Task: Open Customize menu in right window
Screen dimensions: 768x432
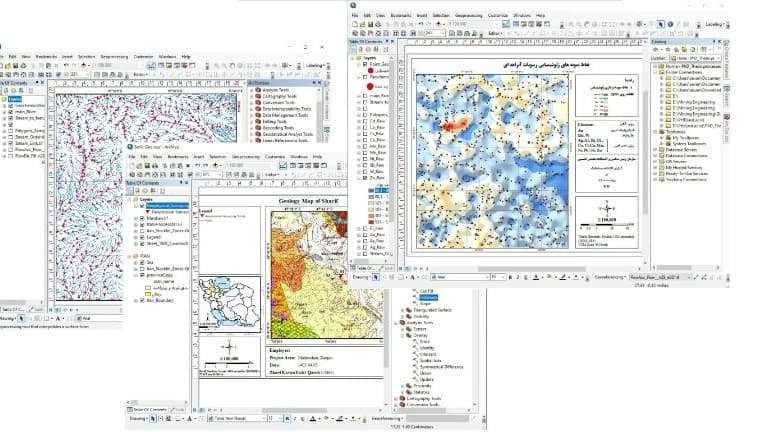Action: [498, 15]
